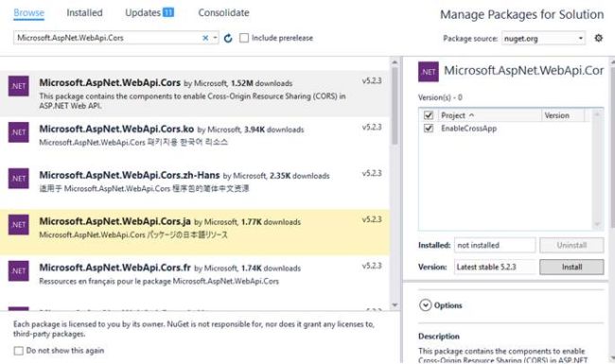Click package list scrollbar up arrow
Viewport: 615px width, 364px height.
coord(395,61)
